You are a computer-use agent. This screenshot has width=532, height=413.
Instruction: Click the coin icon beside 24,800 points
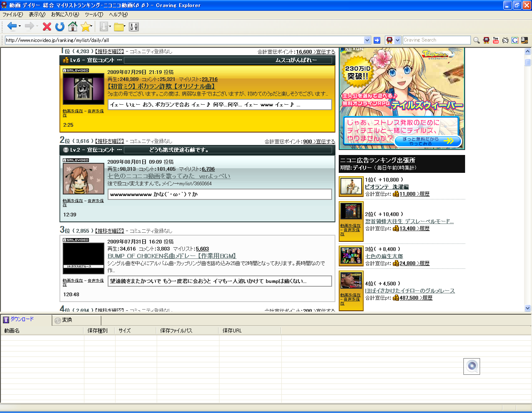pos(396,263)
